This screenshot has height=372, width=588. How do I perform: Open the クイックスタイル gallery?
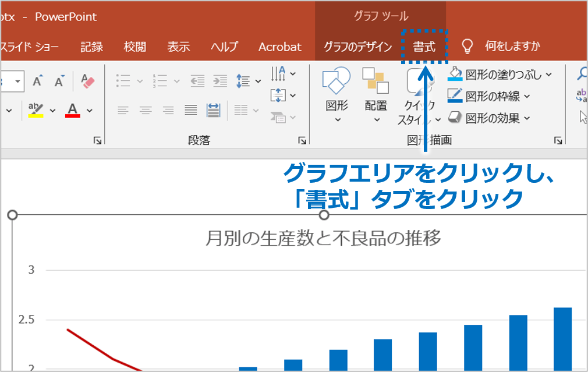tap(419, 97)
